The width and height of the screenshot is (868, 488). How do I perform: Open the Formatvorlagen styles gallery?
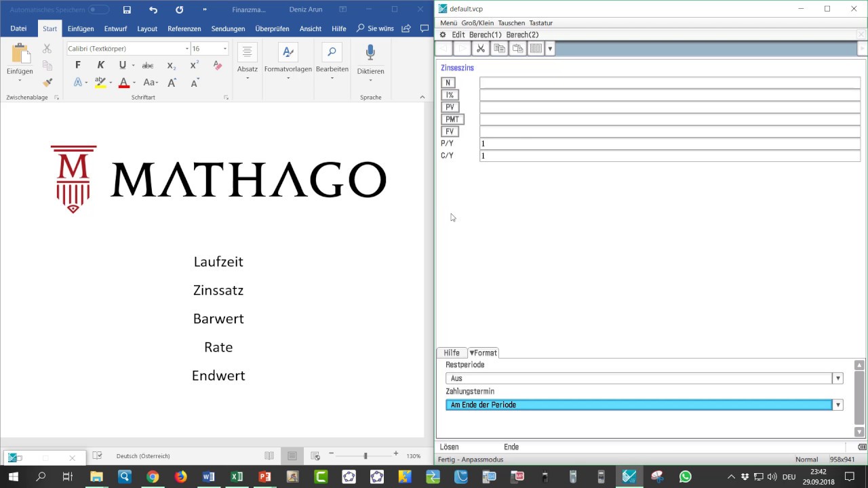(x=288, y=62)
